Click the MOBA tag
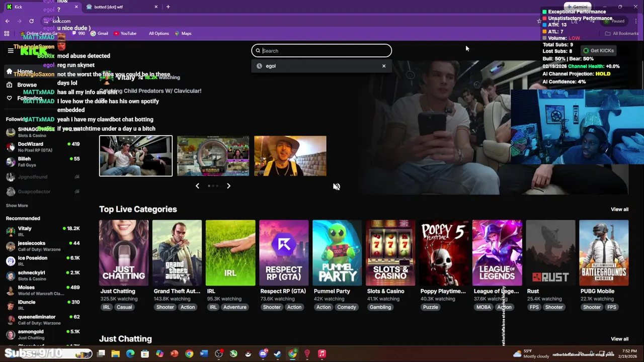The width and height of the screenshot is (644, 362). (484, 307)
